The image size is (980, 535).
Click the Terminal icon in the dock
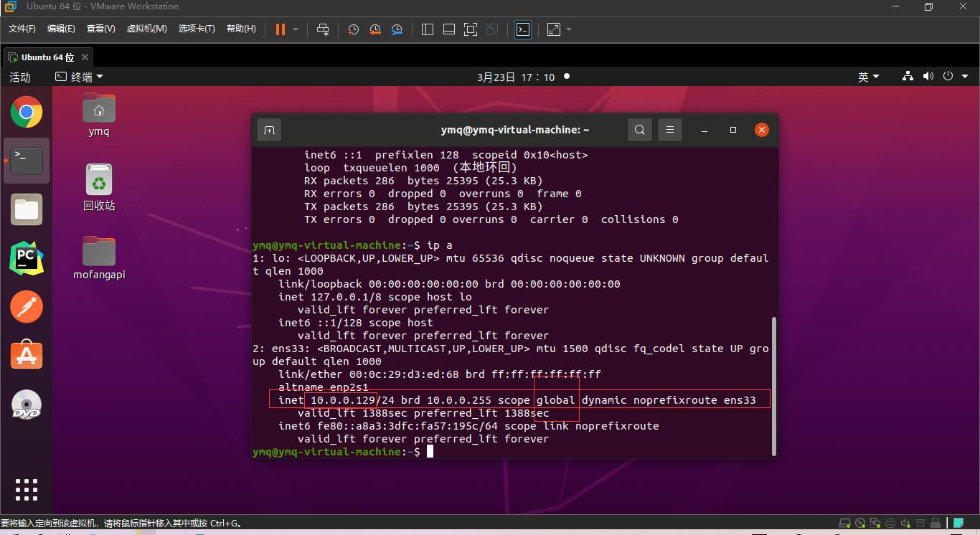[27, 161]
